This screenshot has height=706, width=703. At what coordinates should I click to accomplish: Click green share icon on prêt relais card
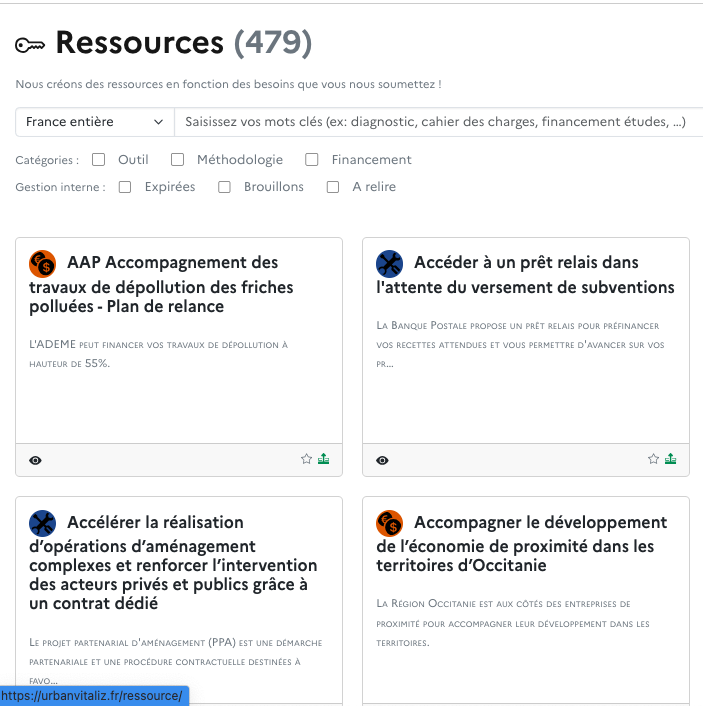pos(670,459)
